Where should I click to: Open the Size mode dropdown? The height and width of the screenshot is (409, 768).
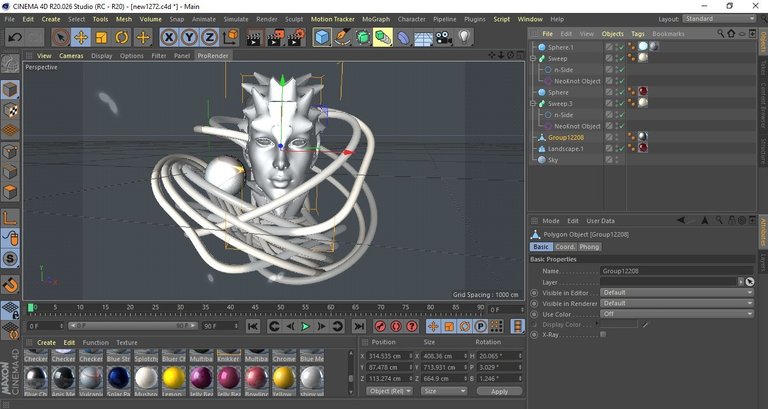pyautogui.click(x=443, y=391)
